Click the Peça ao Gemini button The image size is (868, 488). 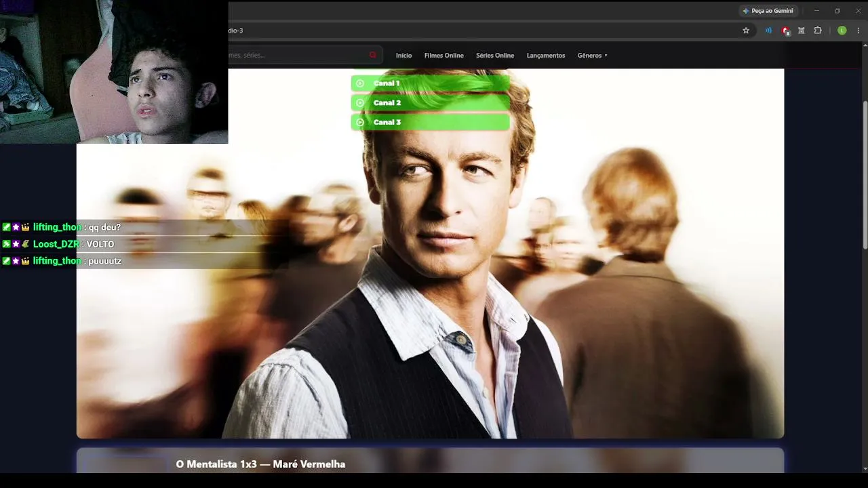tap(768, 11)
